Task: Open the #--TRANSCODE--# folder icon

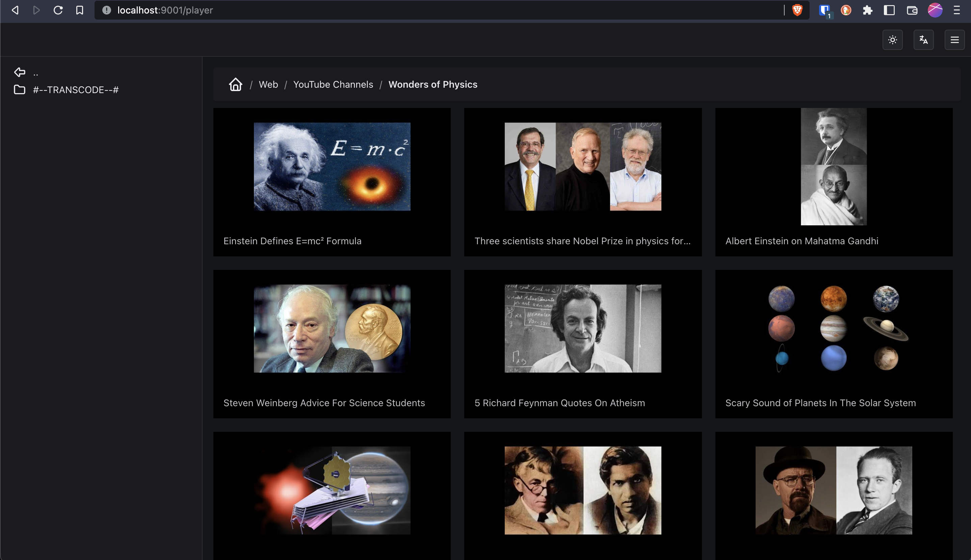Action: click(x=20, y=90)
